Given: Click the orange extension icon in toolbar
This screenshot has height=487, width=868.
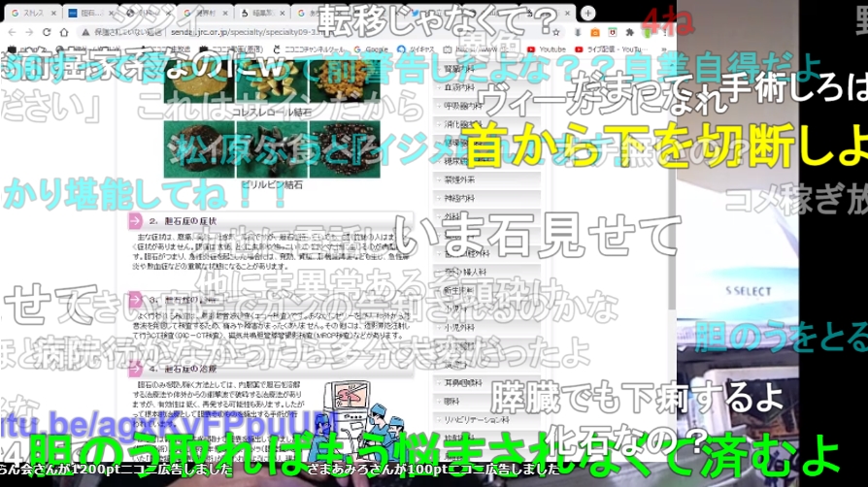Looking at the screenshot, I should point(595,33).
